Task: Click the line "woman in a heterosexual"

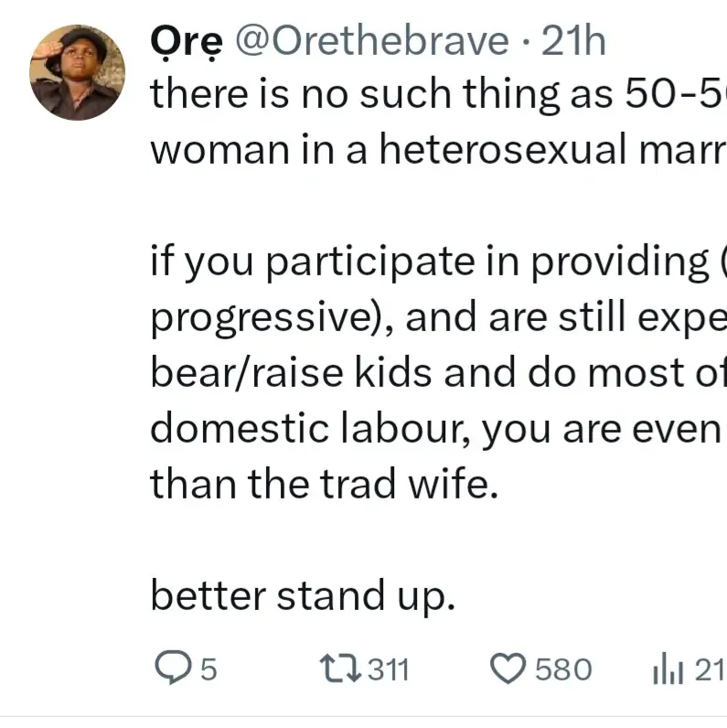Action: [437, 149]
